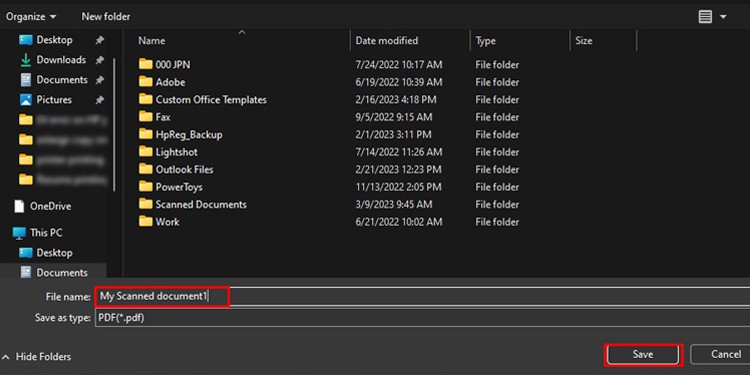The width and height of the screenshot is (750, 375).
Task: Click the pin icon beside pinned Documents
Action: 99,80
